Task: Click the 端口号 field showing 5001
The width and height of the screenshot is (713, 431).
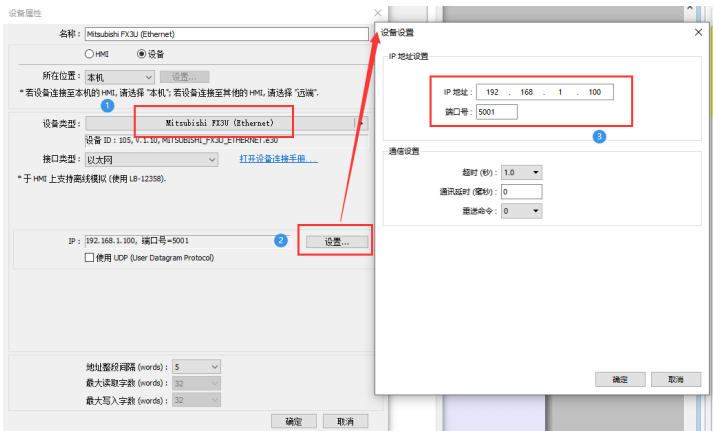Action: click(x=497, y=112)
